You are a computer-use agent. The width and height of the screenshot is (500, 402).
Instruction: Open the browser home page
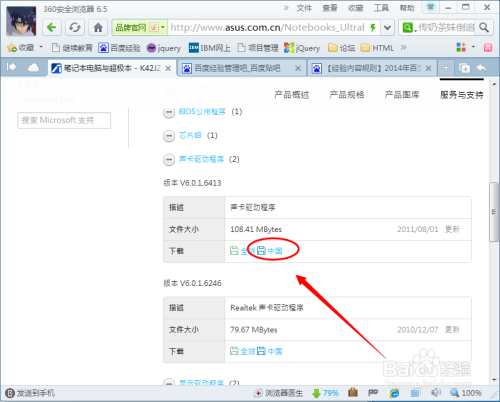tap(98, 27)
